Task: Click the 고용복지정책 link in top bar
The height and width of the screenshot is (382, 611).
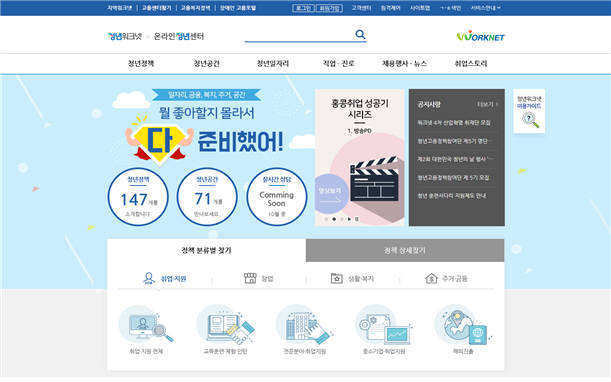Action: [195, 8]
